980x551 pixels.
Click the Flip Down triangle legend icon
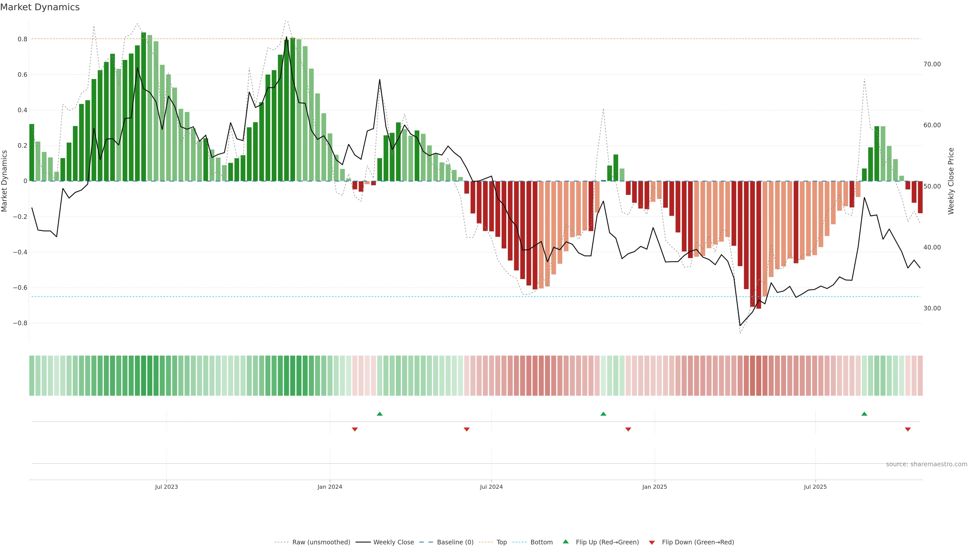(x=652, y=542)
